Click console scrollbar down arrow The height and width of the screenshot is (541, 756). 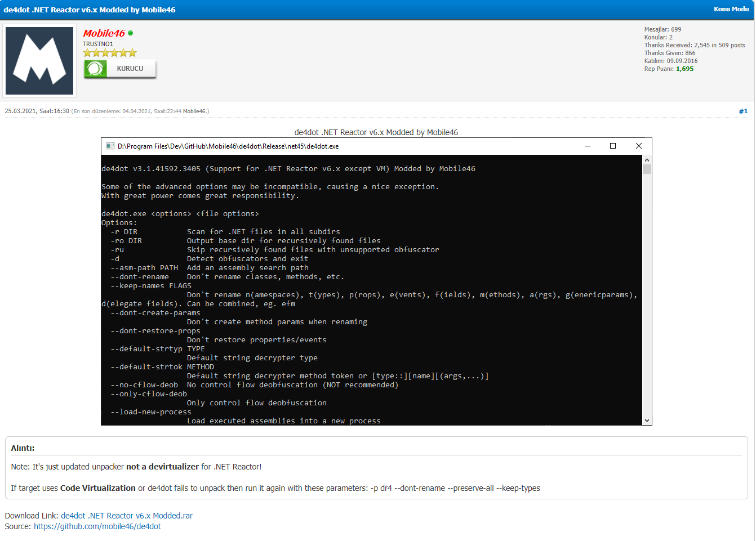[x=647, y=420]
